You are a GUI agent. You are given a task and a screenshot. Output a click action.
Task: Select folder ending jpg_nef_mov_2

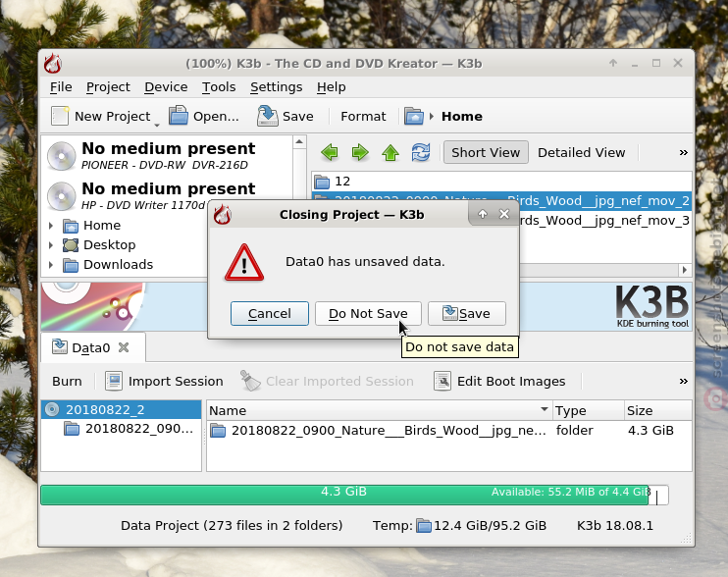click(x=501, y=200)
